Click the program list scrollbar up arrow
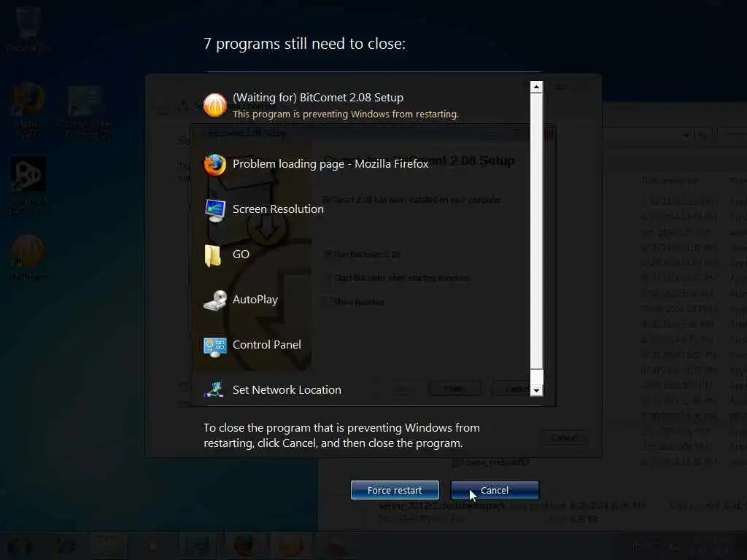The height and width of the screenshot is (560, 747). (x=536, y=87)
